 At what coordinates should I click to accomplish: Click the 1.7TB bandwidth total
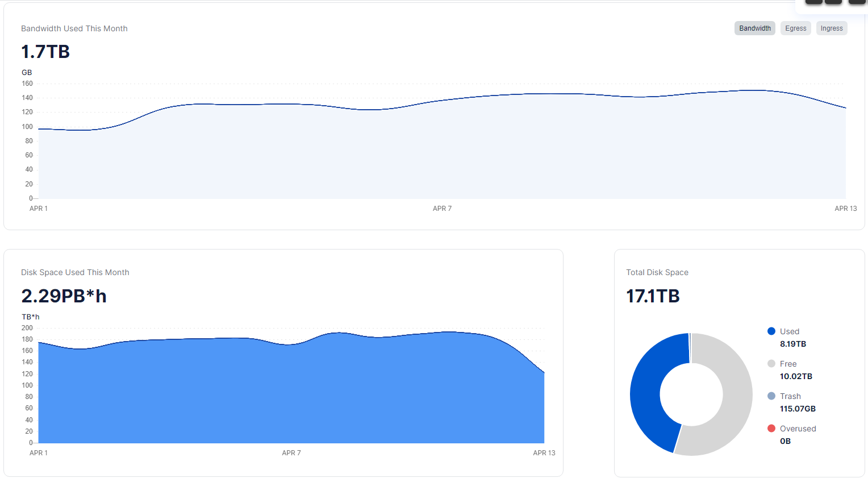45,52
